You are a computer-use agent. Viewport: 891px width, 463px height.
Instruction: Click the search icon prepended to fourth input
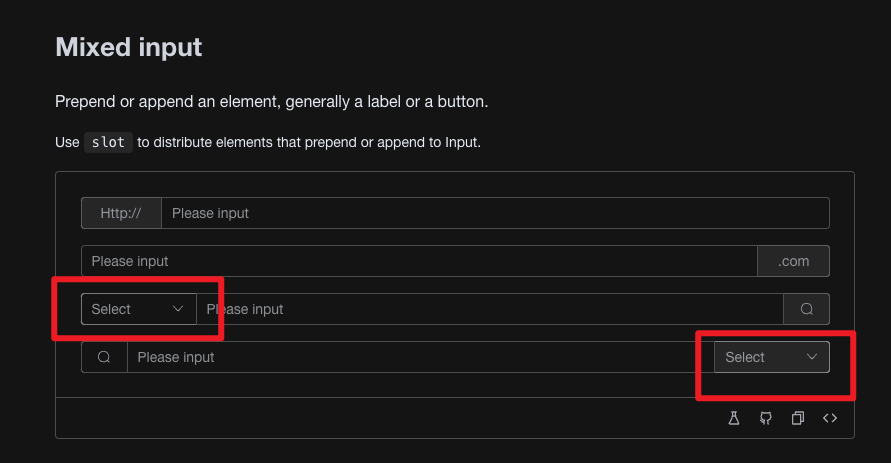(104, 357)
